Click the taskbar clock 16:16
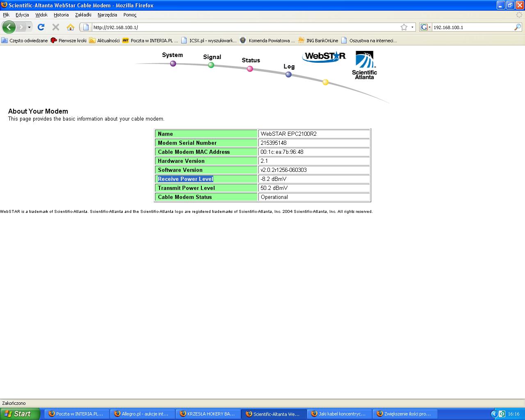Image resolution: width=525 pixels, height=420 pixels. click(514, 414)
